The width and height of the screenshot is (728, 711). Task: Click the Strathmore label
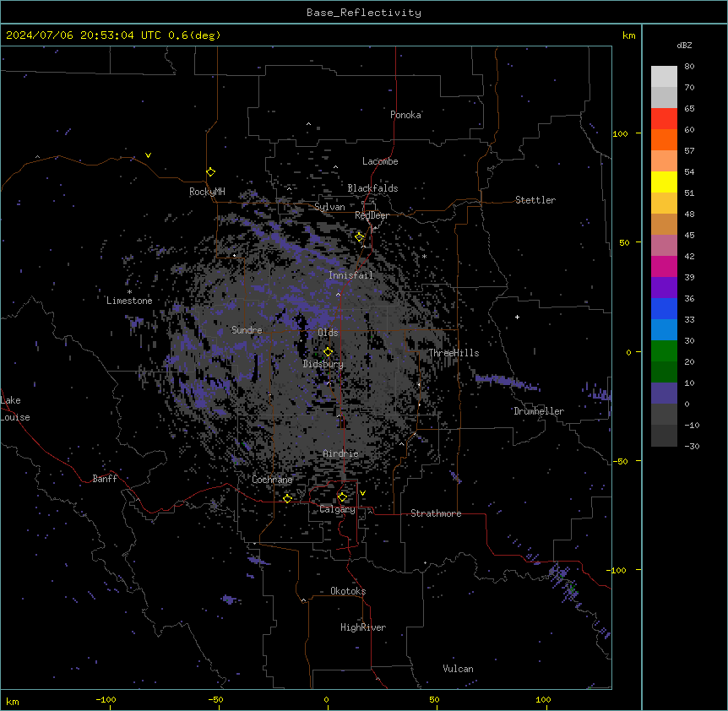[436, 513]
